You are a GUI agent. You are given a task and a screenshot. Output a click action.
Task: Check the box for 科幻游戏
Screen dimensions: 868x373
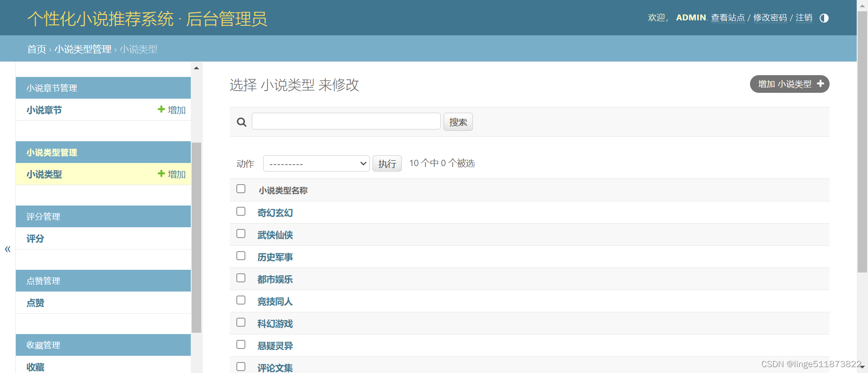241,322
